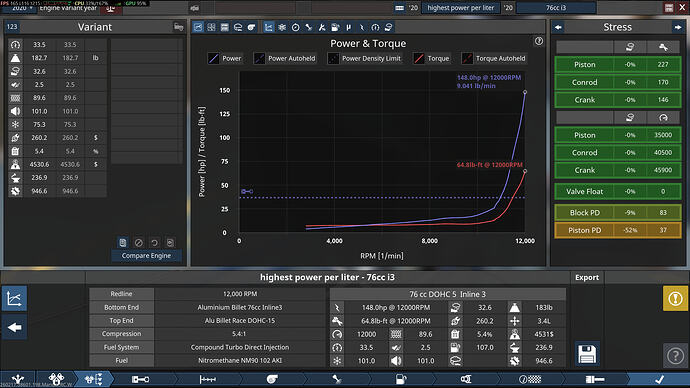Click the Conrod torque stress row 170
Image resolution: width=690 pixels, height=388 pixels.
pyautogui.click(x=618, y=82)
